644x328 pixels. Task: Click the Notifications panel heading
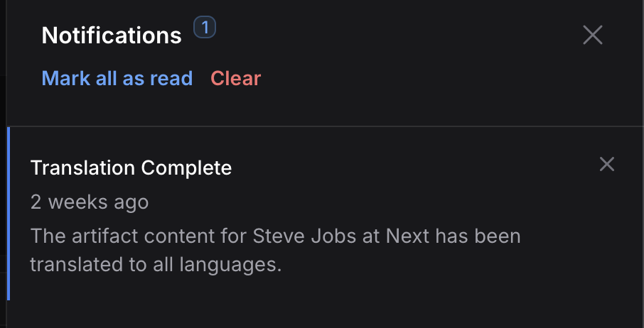[x=112, y=35]
